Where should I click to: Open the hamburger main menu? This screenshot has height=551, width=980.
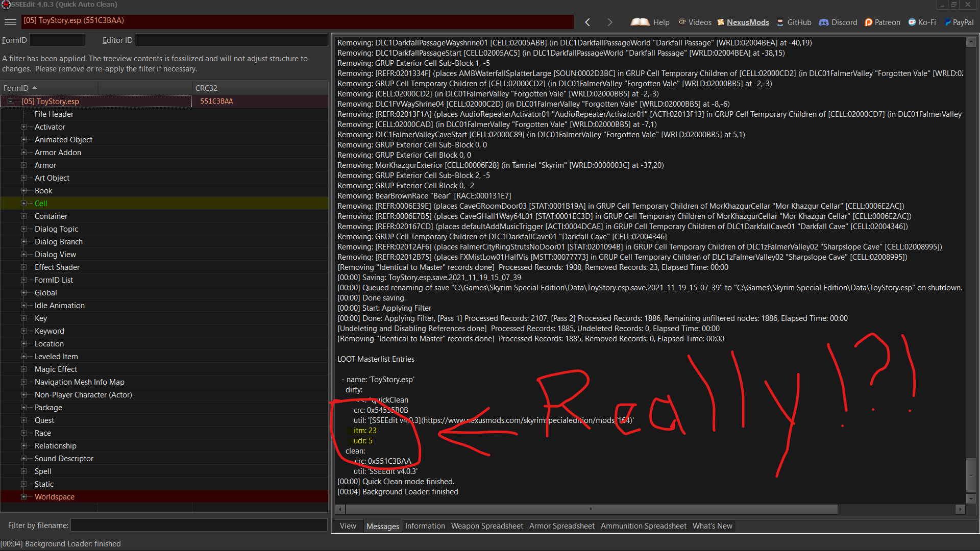10,22
